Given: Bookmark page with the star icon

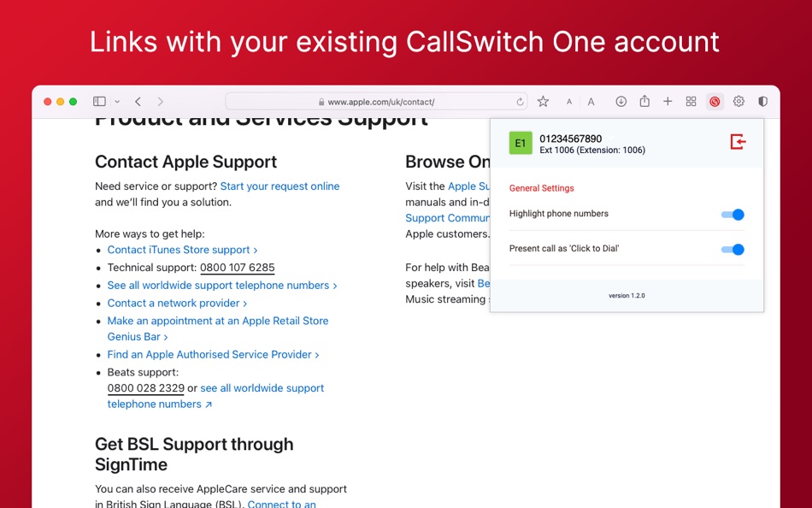Looking at the screenshot, I should 543,102.
